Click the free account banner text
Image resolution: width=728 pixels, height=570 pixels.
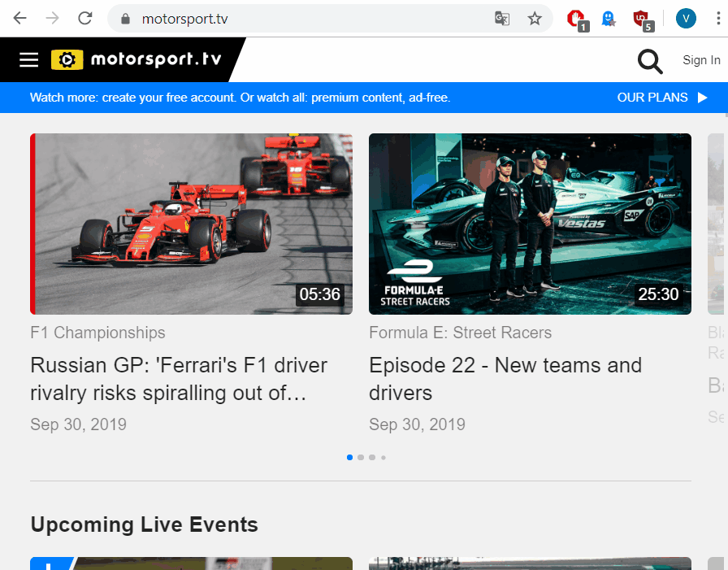tap(240, 98)
